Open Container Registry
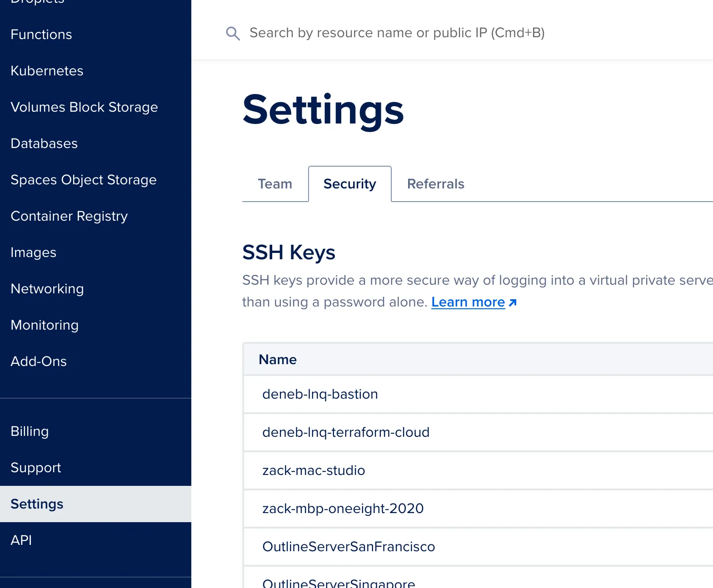713x588 pixels. point(69,216)
